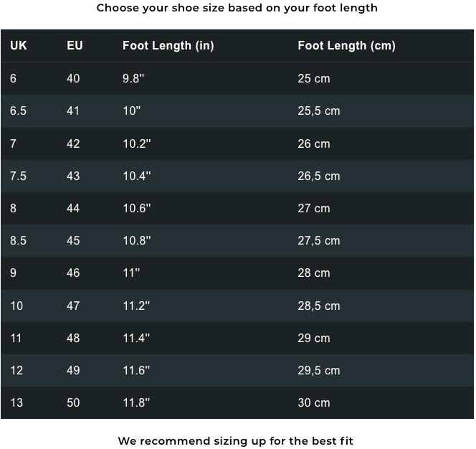Select the UK size 6 cell
The width and height of the screenshot is (476, 449).
point(13,78)
